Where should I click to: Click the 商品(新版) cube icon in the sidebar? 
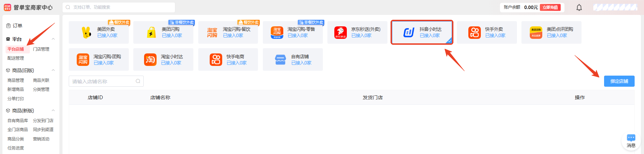(8, 111)
